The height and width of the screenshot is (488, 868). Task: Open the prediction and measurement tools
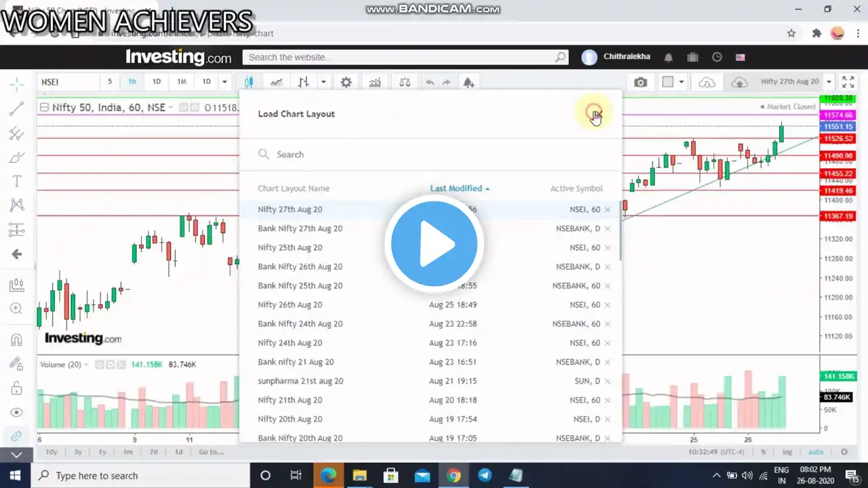click(x=17, y=230)
